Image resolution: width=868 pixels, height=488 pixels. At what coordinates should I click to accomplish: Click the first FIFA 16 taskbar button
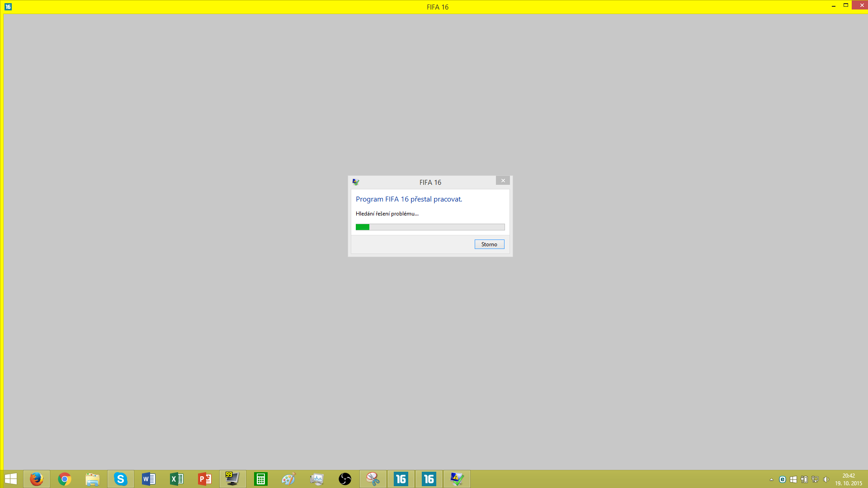tap(401, 479)
